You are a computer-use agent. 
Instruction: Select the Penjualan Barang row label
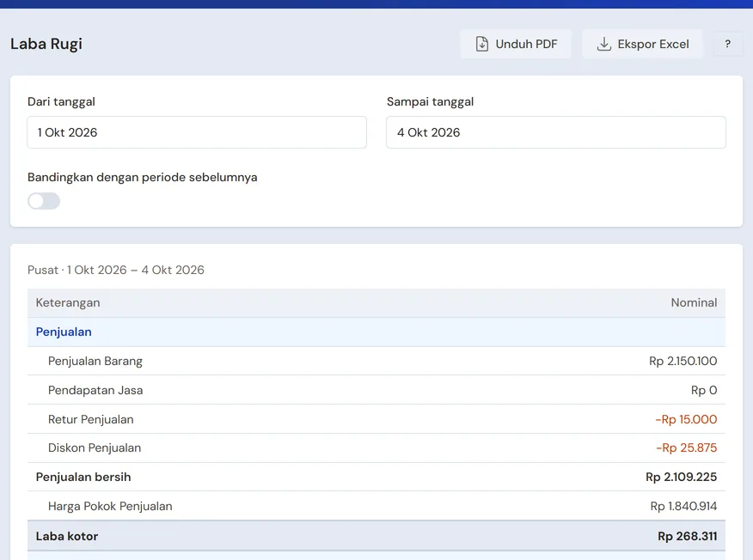pos(95,361)
